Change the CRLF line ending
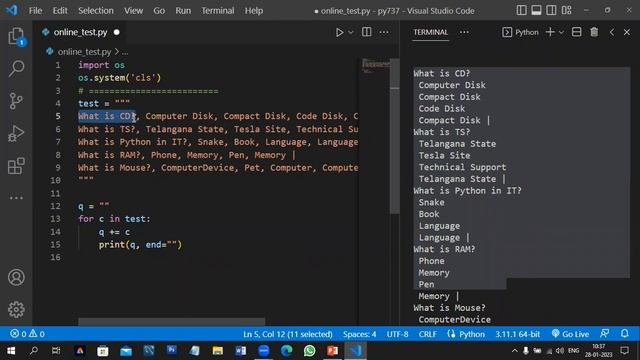Image resolution: width=640 pixels, height=360 pixels. [x=427, y=334]
